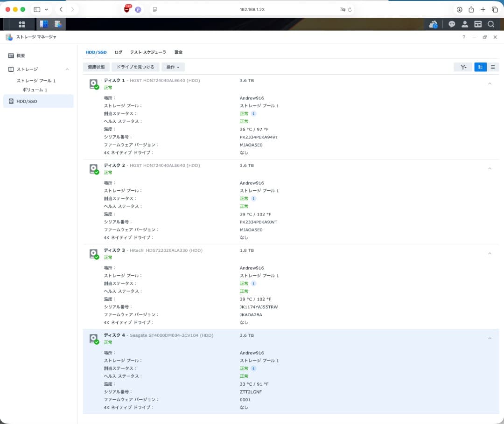Toggle the Safari sidebar button

tap(36, 9)
